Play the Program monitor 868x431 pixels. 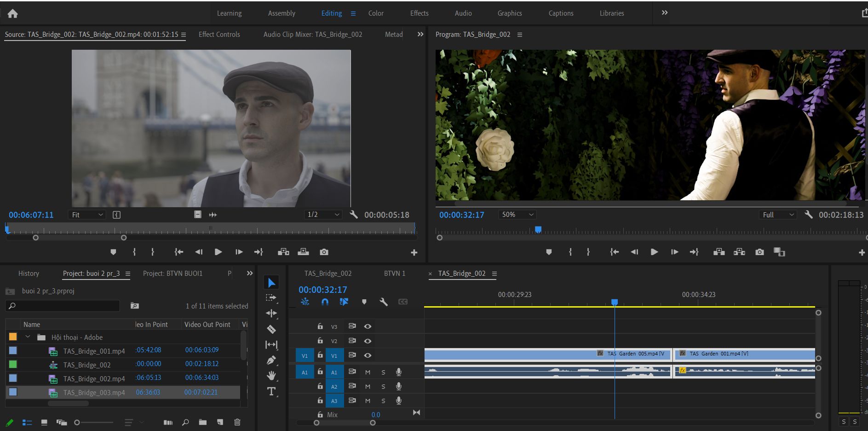click(654, 252)
